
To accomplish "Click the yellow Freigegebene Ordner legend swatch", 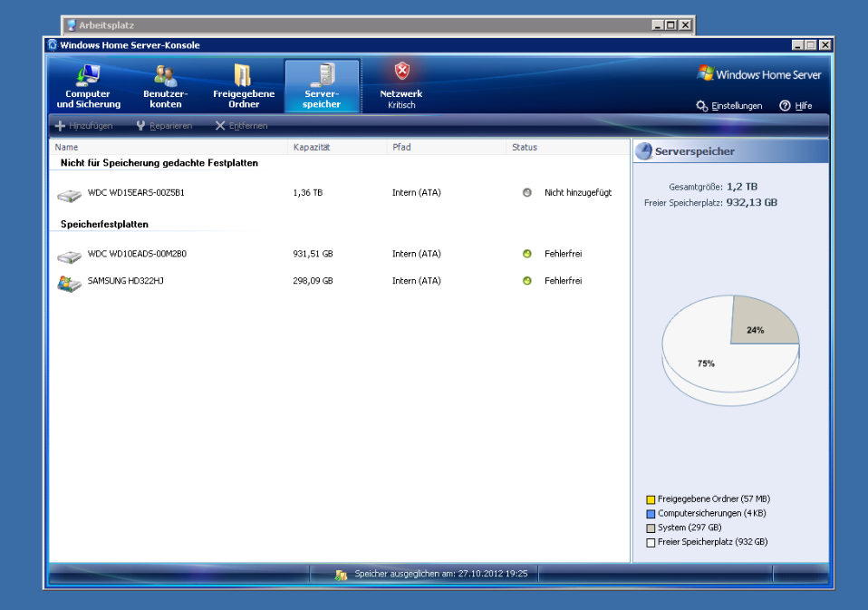I will tap(651, 499).
